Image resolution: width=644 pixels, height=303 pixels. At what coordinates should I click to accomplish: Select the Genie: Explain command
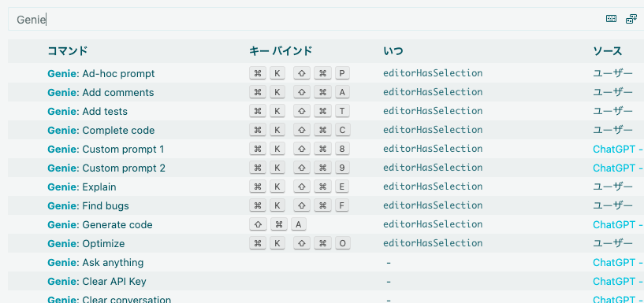(x=82, y=187)
